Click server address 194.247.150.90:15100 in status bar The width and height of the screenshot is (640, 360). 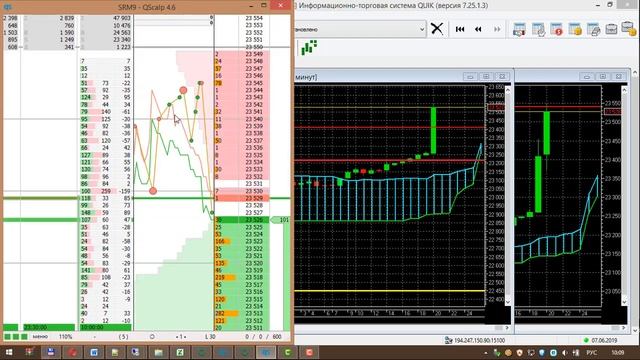479,340
